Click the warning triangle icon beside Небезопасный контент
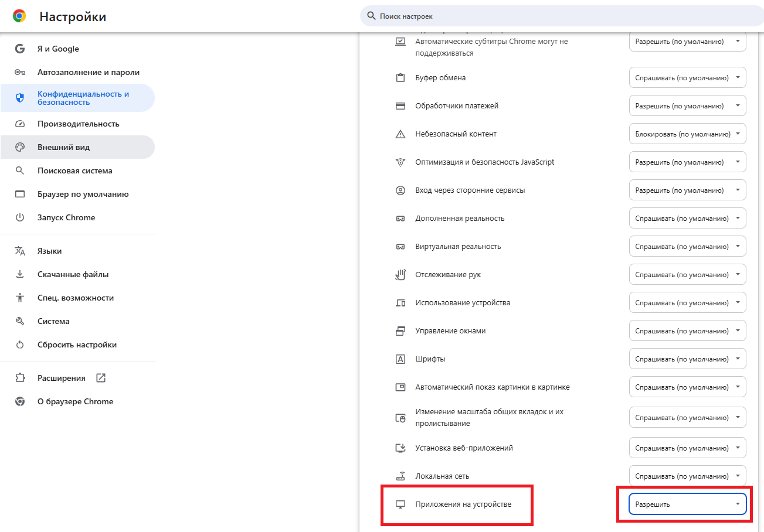Screen dimensions: 764x532 [x=401, y=134]
